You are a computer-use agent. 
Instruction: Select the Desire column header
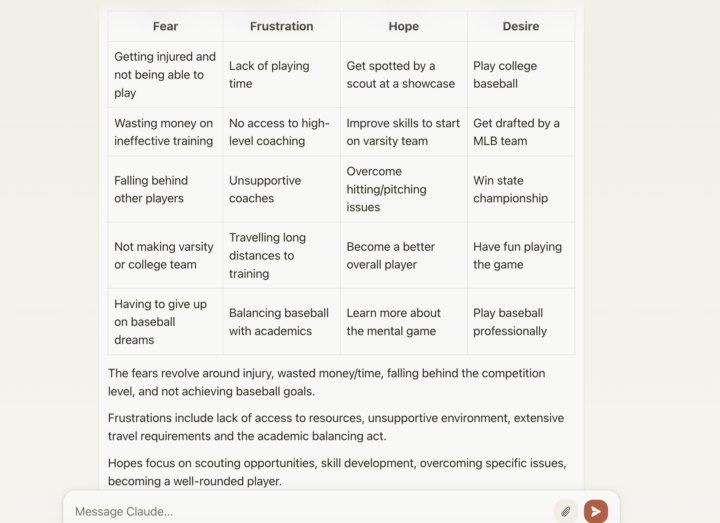pos(520,26)
